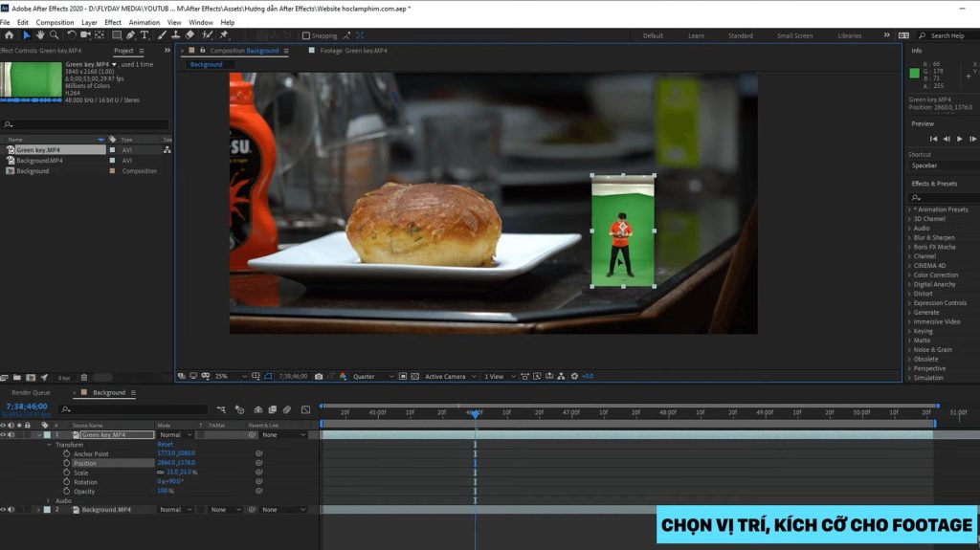Viewport: 980px width, 550px height.
Task: Select Background.MP4 in the Project panel
Action: click(39, 161)
